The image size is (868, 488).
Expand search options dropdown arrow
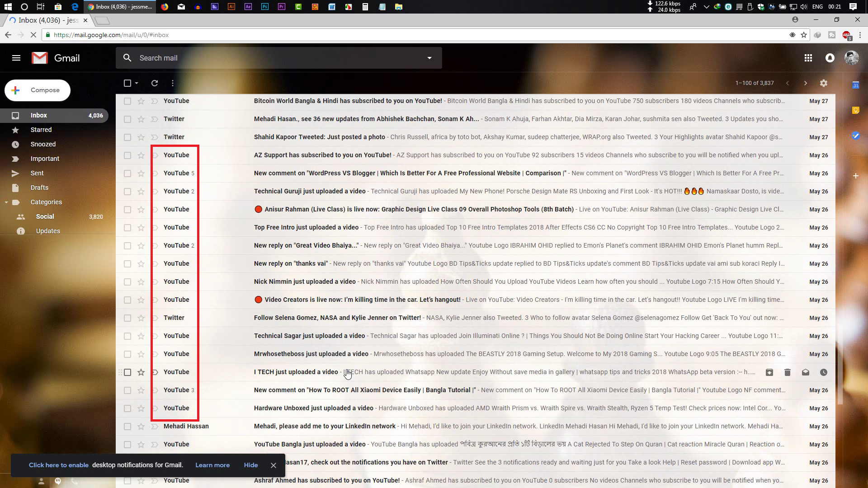(x=429, y=58)
